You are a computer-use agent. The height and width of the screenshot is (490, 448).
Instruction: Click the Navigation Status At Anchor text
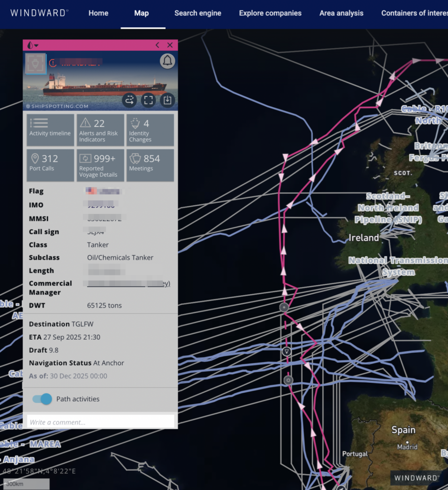click(x=76, y=363)
